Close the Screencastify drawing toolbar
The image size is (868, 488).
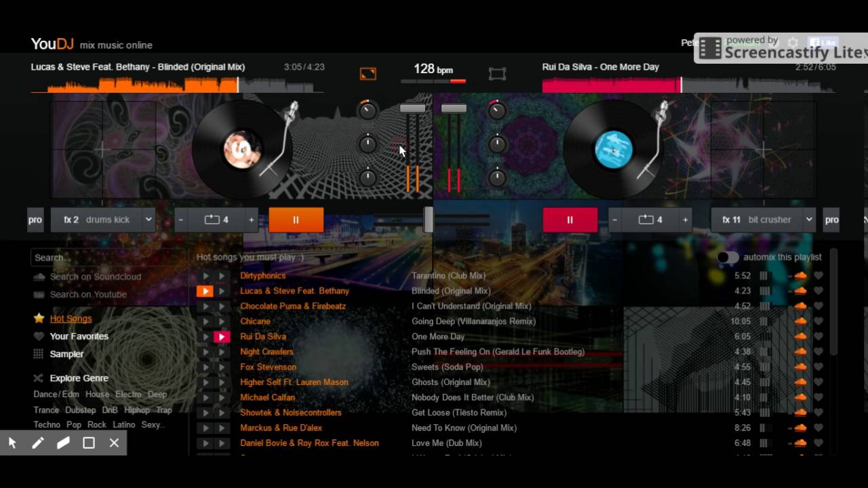point(114,443)
